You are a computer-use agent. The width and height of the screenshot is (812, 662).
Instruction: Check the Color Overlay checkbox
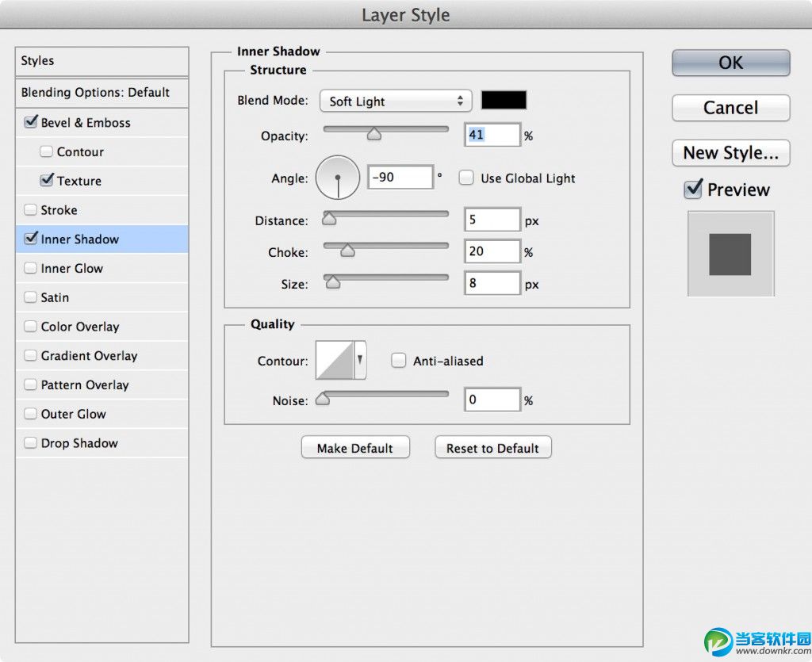click(x=31, y=326)
